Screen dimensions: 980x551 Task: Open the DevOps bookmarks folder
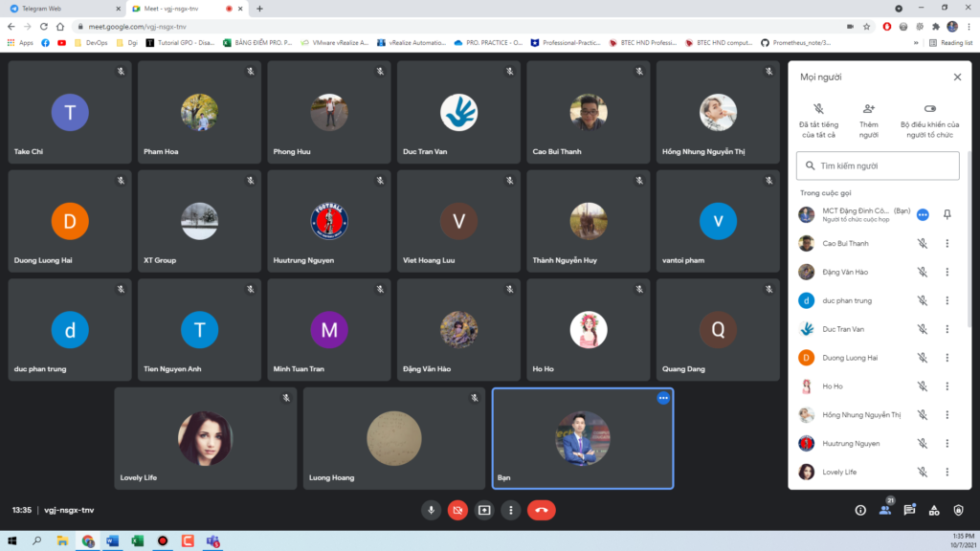pyautogui.click(x=91, y=42)
